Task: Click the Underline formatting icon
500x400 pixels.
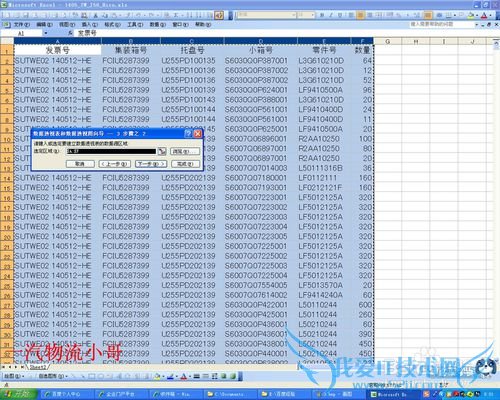Action: pyautogui.click(x=340, y=15)
